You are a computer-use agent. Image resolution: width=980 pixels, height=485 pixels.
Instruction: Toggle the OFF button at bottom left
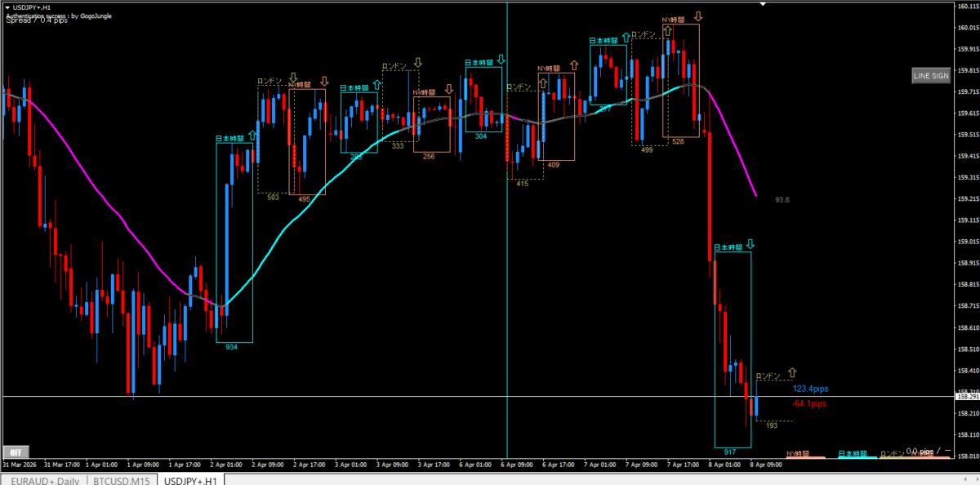tap(14, 451)
